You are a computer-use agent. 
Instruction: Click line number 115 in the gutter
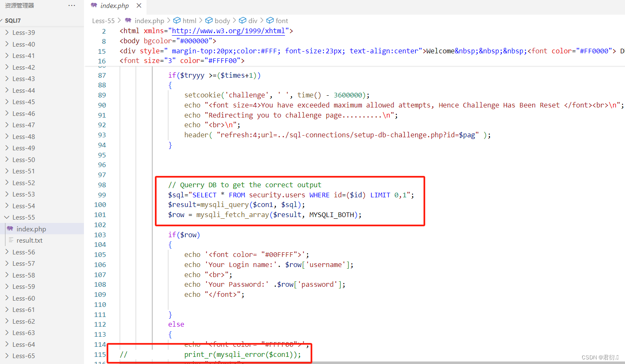[x=100, y=354]
